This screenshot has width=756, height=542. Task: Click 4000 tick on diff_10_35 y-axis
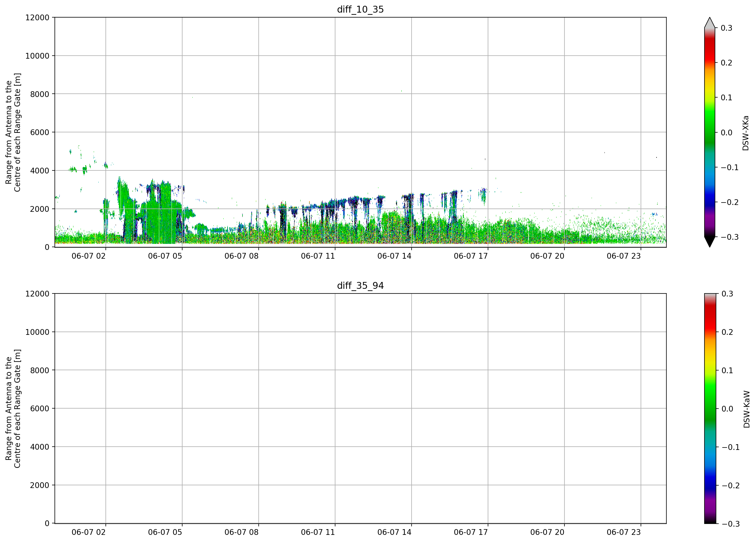(x=40, y=171)
